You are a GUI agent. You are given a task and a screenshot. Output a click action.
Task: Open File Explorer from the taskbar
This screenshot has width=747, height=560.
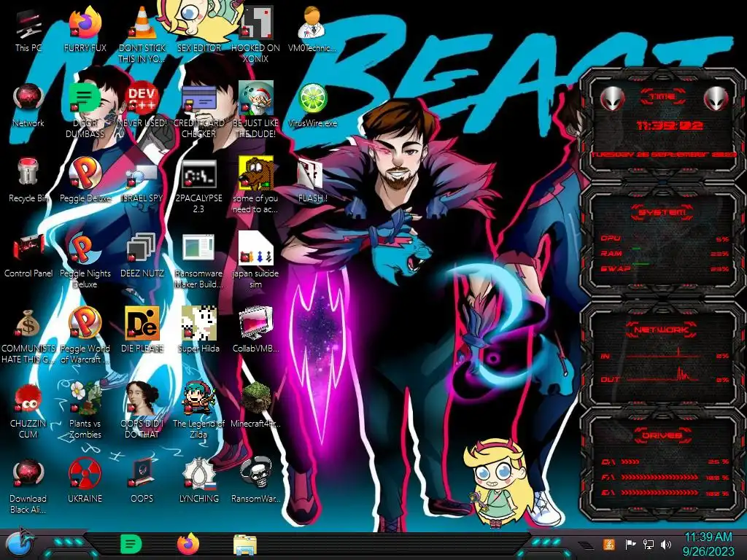(x=245, y=545)
